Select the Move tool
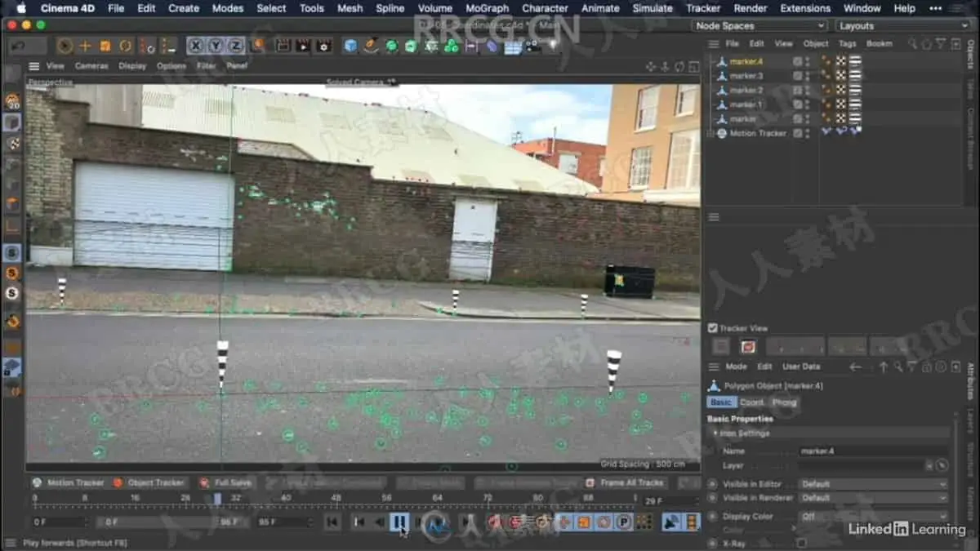 85,46
